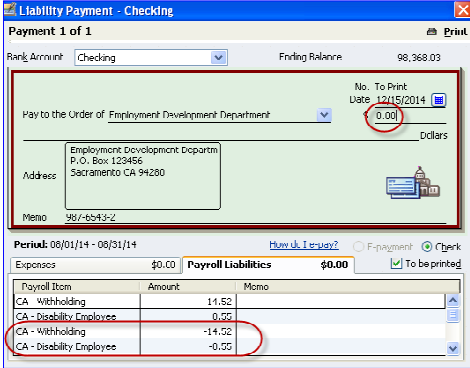The height and width of the screenshot is (368, 470).
Task: Select the E-payment radio button
Action: pos(358,247)
